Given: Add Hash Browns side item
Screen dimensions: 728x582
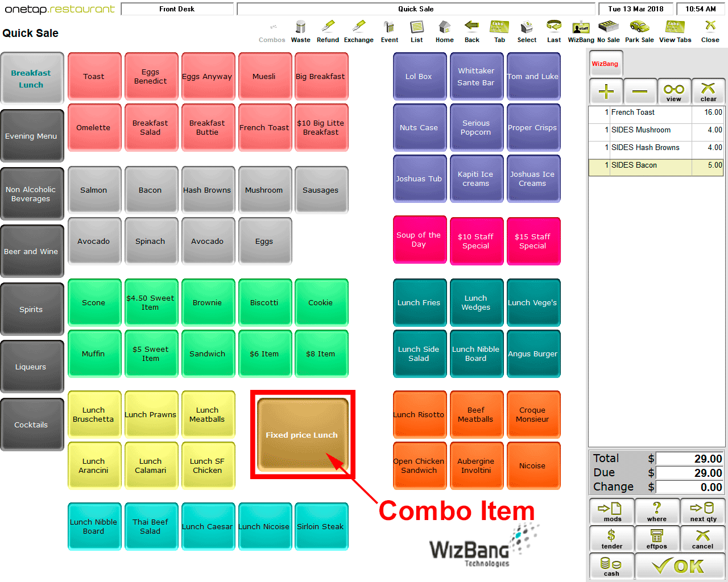Looking at the screenshot, I should click(208, 190).
